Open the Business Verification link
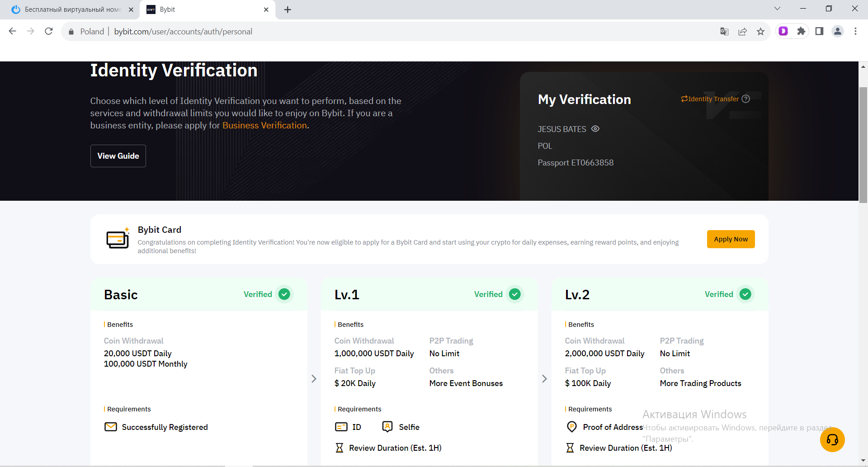Screen dimensions: 868x467 point(264,126)
